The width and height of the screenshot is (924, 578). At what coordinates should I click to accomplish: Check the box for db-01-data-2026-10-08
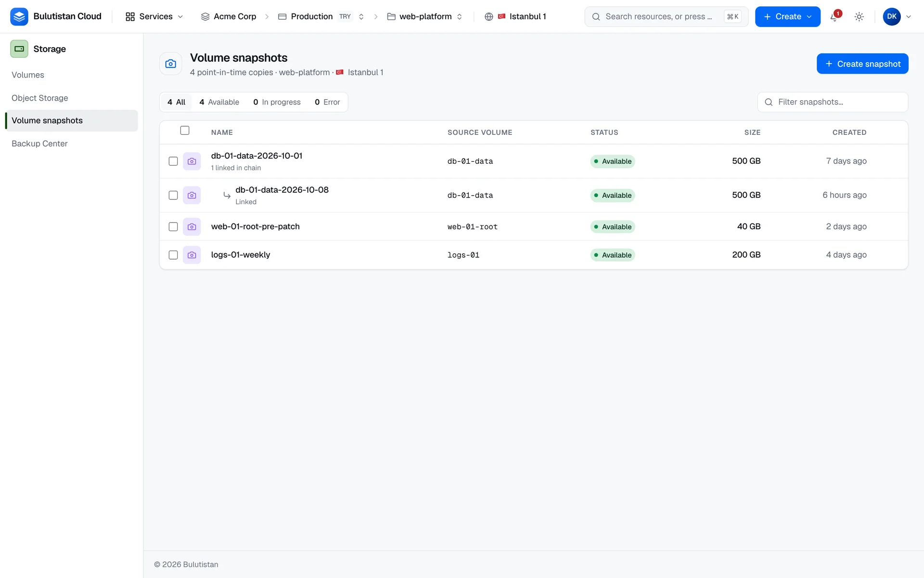tap(173, 195)
